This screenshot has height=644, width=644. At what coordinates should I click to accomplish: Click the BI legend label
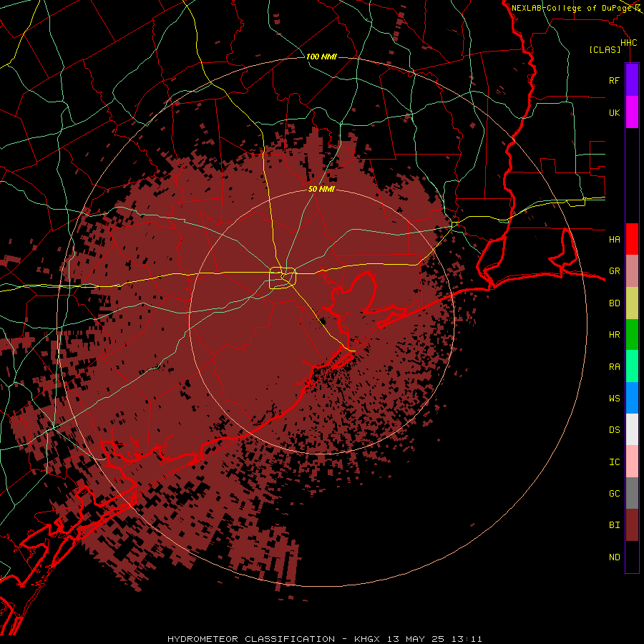[x=614, y=525]
